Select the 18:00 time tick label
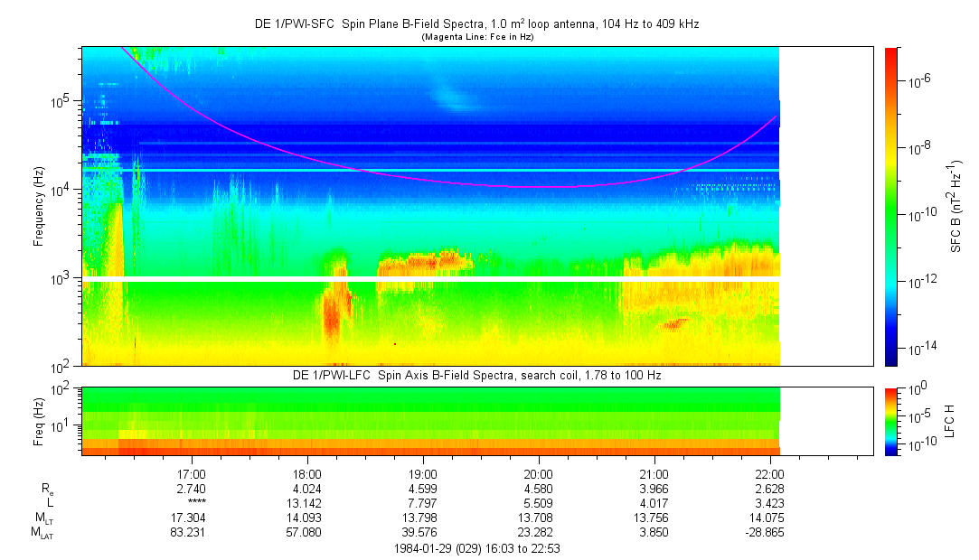 point(307,474)
